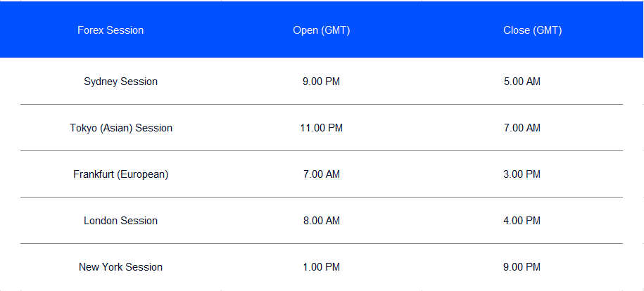644x291 pixels.
Task: Click the Forex Session column header
Action: (x=111, y=30)
